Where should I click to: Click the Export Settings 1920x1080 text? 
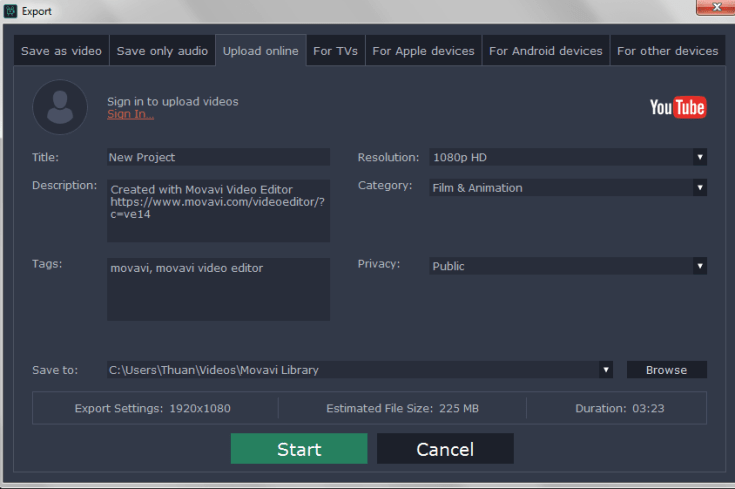(152, 408)
